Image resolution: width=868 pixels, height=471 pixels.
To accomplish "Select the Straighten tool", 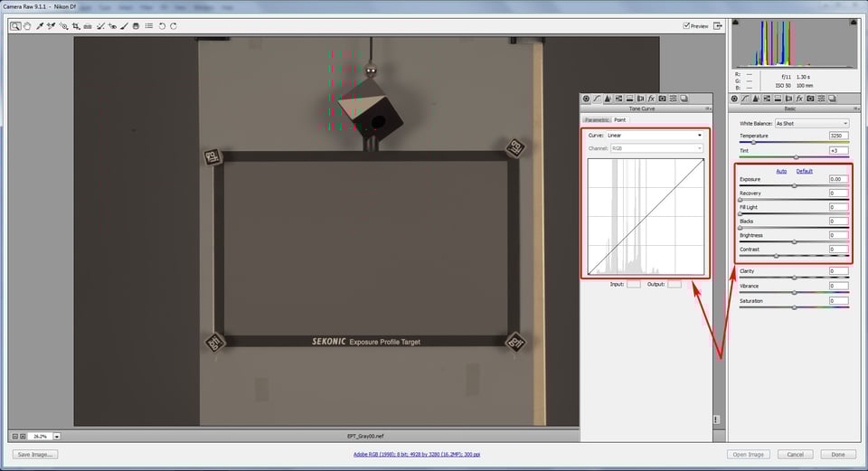I will point(88,26).
